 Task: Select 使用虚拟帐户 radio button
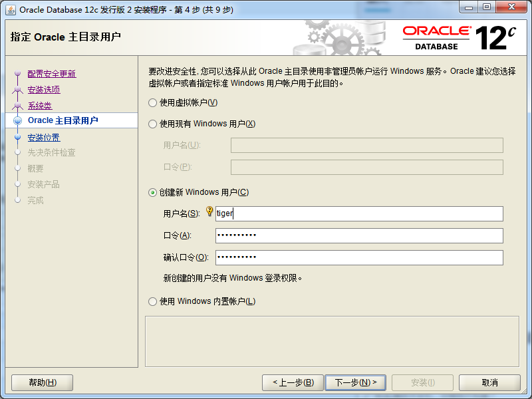coord(153,103)
